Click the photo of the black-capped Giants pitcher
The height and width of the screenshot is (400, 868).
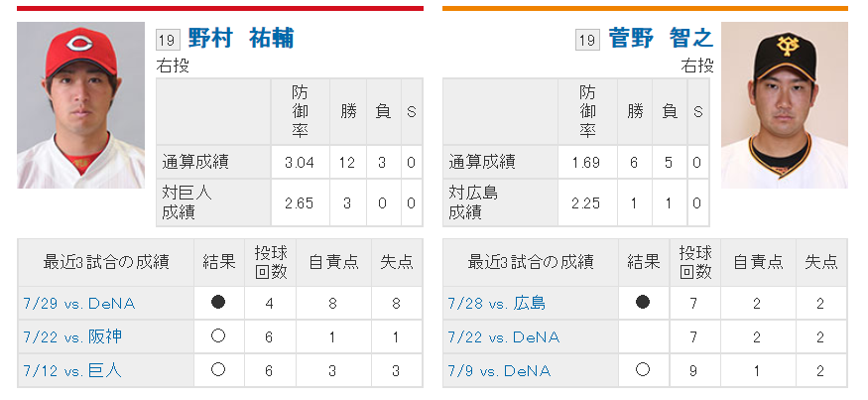click(784, 105)
